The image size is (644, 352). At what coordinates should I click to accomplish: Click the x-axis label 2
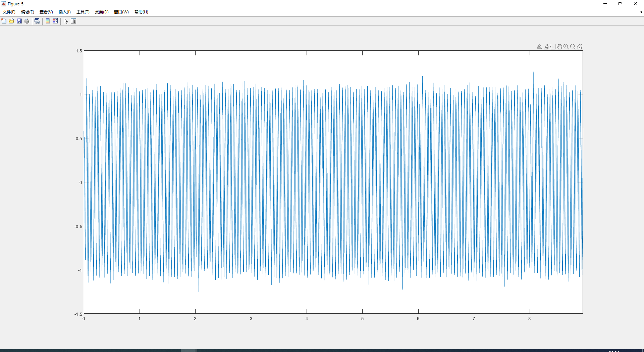[195, 319]
